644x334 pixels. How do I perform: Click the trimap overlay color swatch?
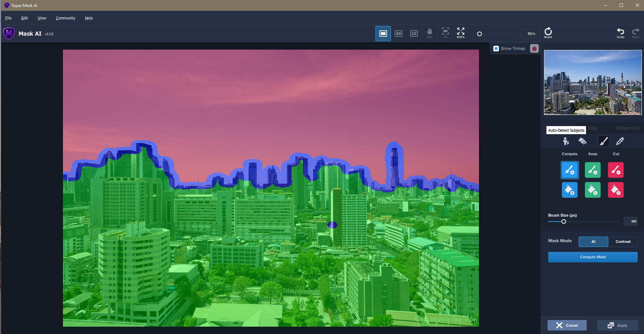pos(534,49)
